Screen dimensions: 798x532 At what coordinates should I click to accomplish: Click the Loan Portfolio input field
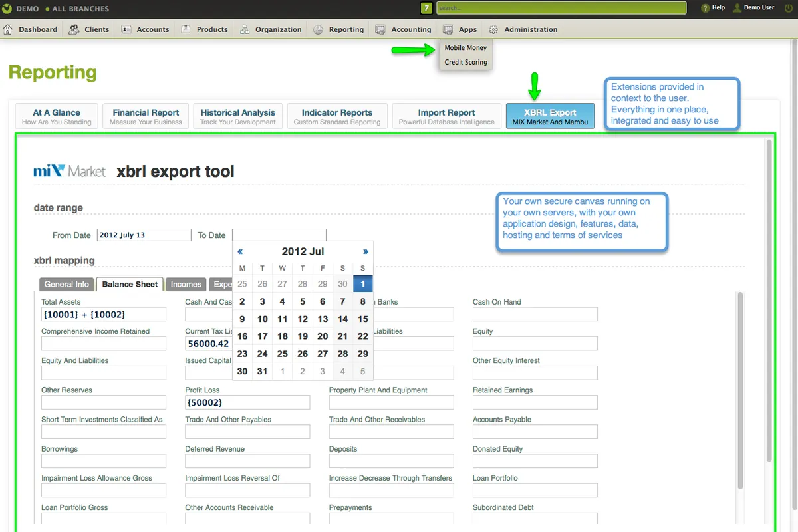(535, 490)
